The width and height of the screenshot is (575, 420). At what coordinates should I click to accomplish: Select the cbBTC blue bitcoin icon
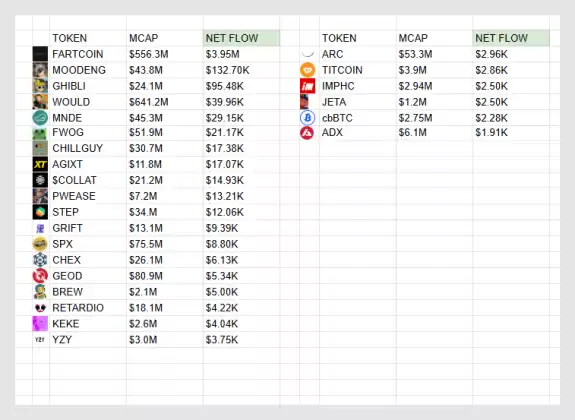(307, 118)
